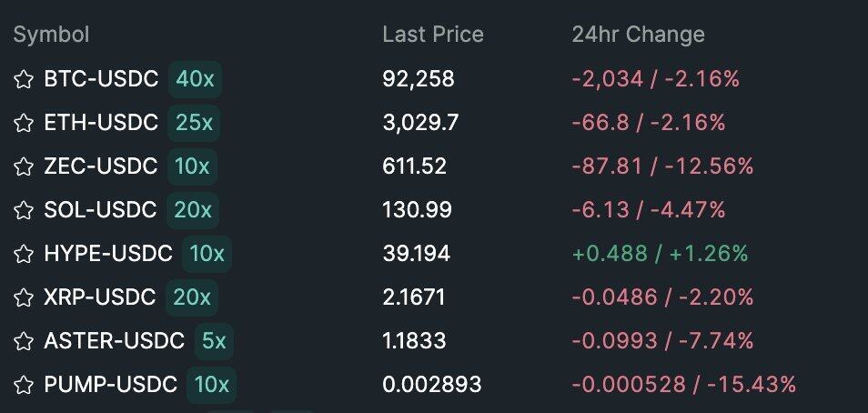Add ZEC-USDC to favorites via star
Image resolution: width=868 pixels, height=413 pixels.
(24, 166)
